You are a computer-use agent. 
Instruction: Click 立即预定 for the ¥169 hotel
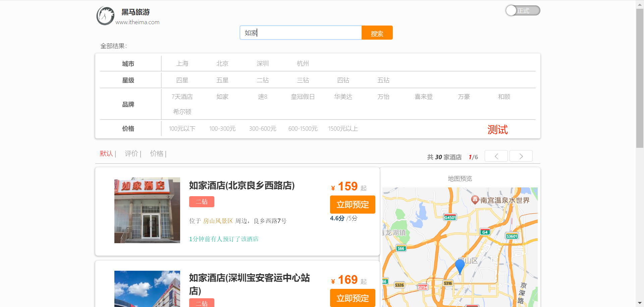coord(353,298)
